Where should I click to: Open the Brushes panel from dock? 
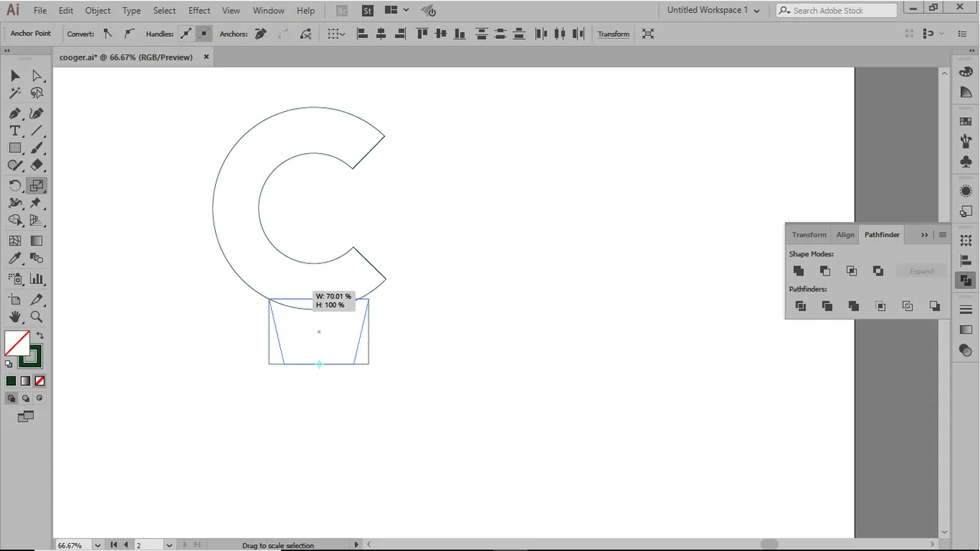pos(965,142)
